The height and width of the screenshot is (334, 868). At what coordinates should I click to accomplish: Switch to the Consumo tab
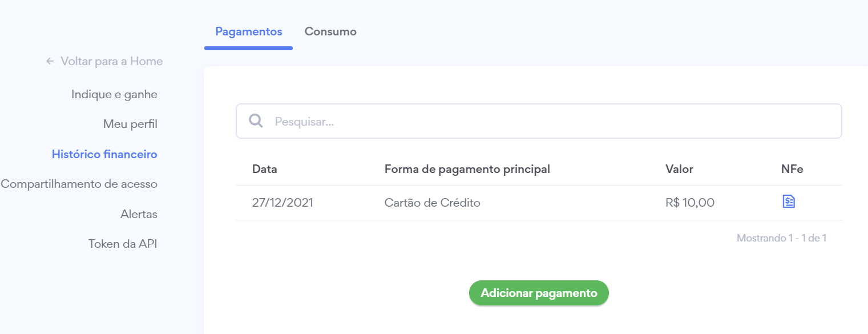tap(330, 32)
